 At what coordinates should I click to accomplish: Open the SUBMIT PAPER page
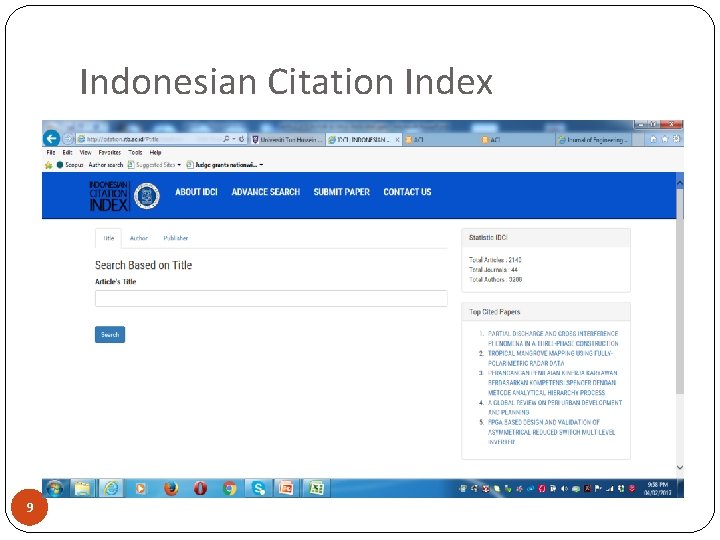[x=342, y=192]
